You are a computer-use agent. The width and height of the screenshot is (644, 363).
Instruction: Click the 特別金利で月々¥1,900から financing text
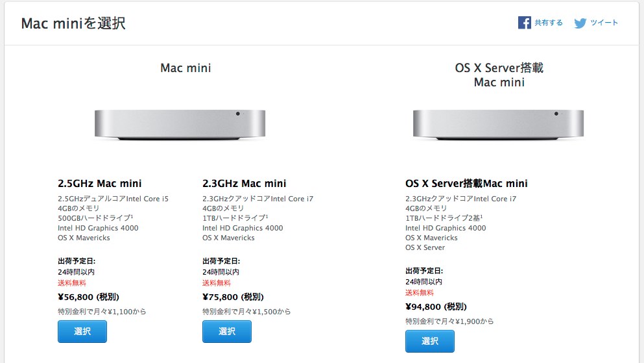click(449, 321)
